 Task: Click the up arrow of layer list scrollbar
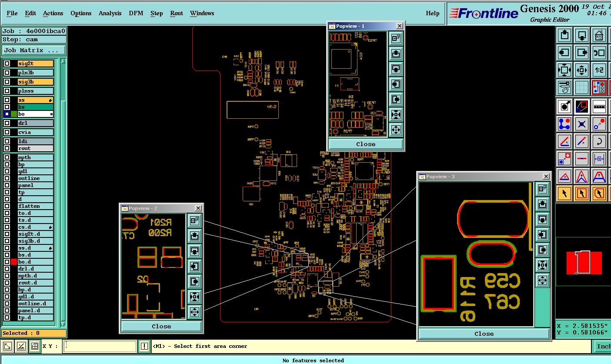(63, 61)
